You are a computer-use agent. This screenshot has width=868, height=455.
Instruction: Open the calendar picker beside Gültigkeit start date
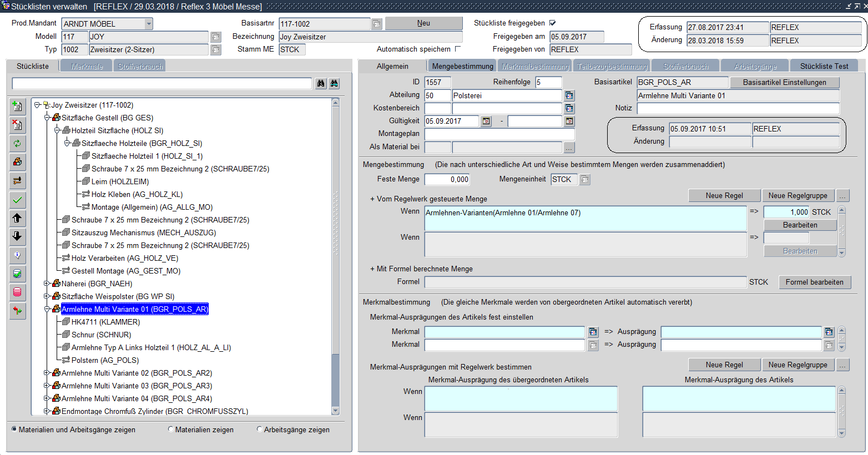[x=486, y=121]
